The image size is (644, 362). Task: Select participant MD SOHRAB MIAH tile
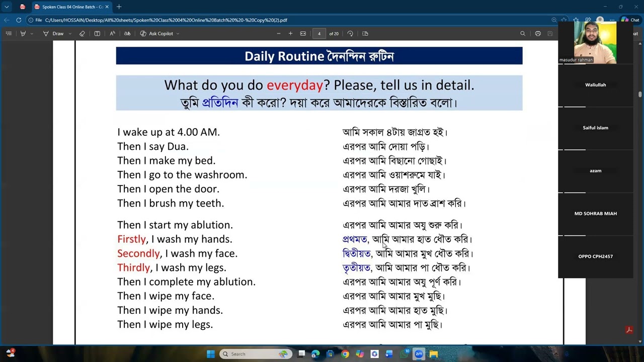pos(595,214)
